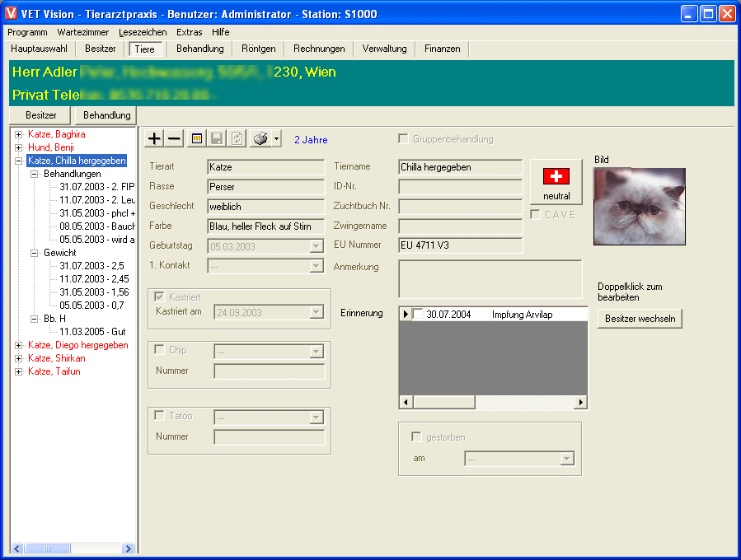
Task: Click the Erinnerung grid left scroll arrow
Action: tap(406, 402)
